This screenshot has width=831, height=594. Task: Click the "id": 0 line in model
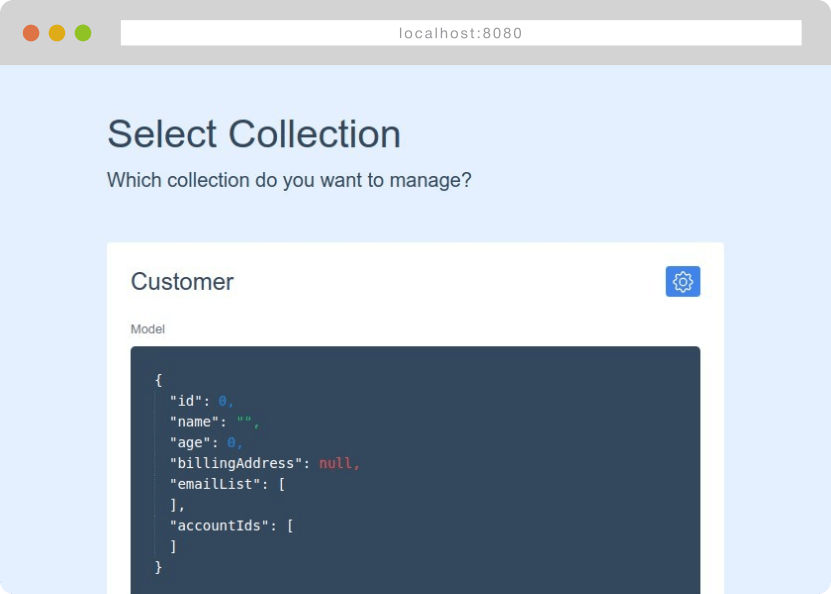[x=201, y=401]
